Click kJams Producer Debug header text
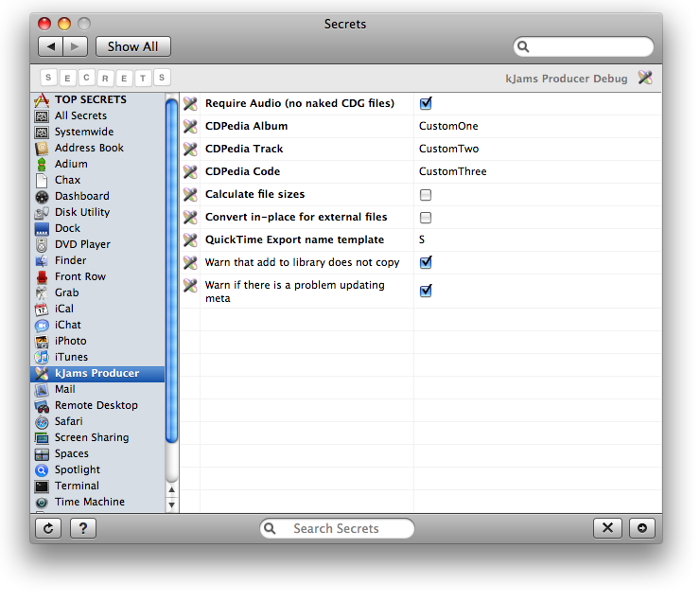Screen dimensions: 700x602 click(x=566, y=79)
